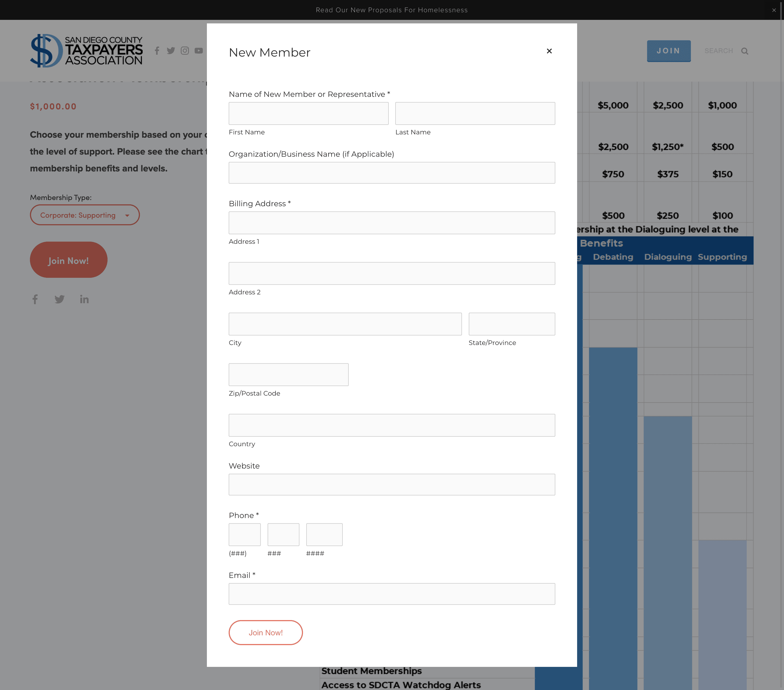The width and height of the screenshot is (784, 690).
Task: Click the San Diego Taxpayers Association logo
Action: pos(86,51)
